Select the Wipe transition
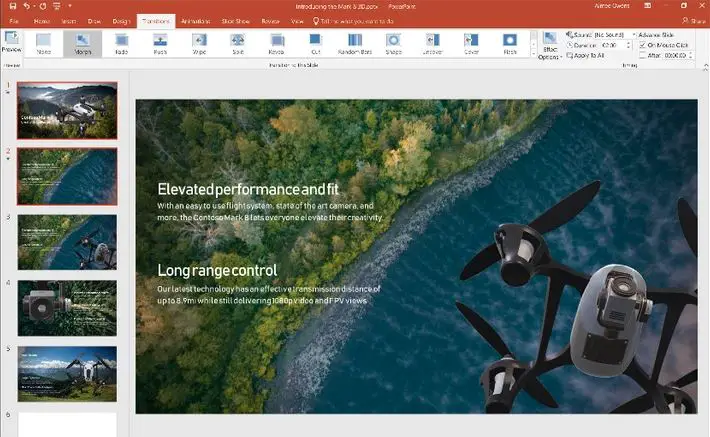This screenshot has width=710, height=437. click(199, 44)
